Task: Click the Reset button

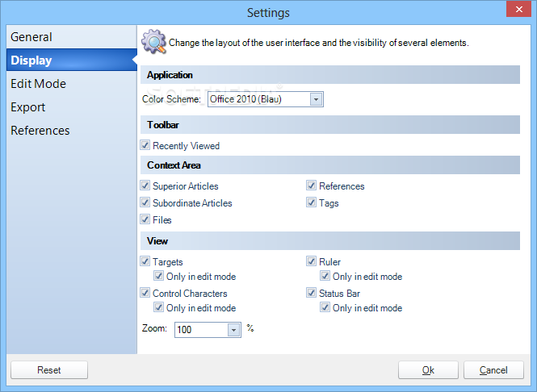Action: pos(49,370)
